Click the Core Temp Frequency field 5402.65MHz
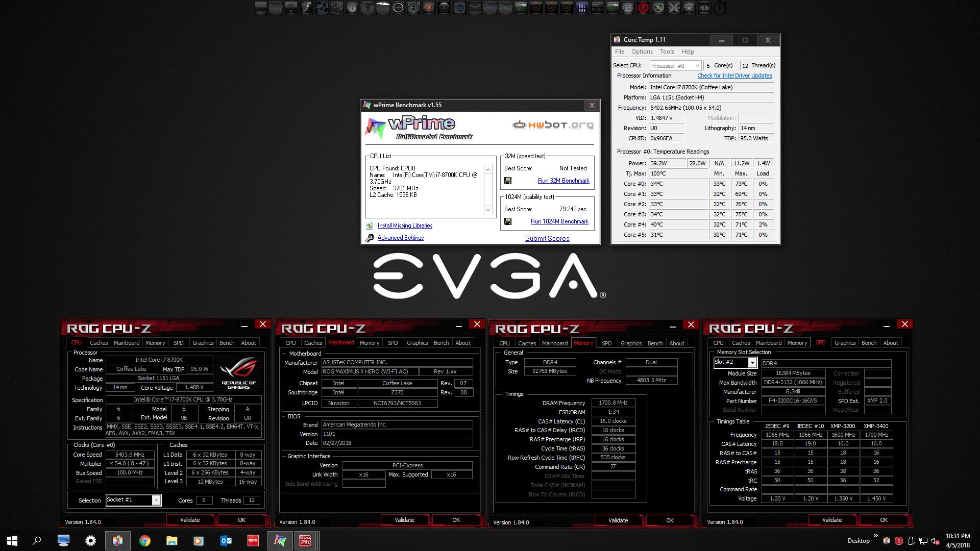980x551 pixels. pyautogui.click(x=711, y=108)
